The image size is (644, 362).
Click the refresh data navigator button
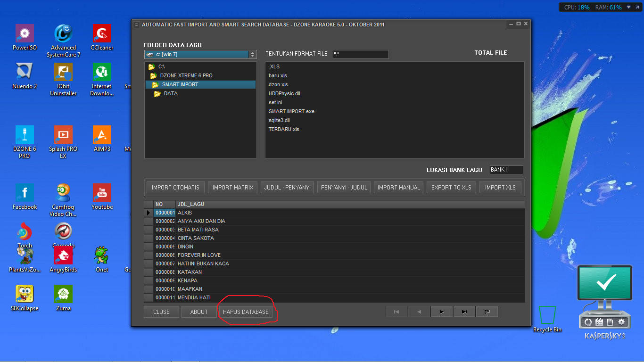click(487, 312)
